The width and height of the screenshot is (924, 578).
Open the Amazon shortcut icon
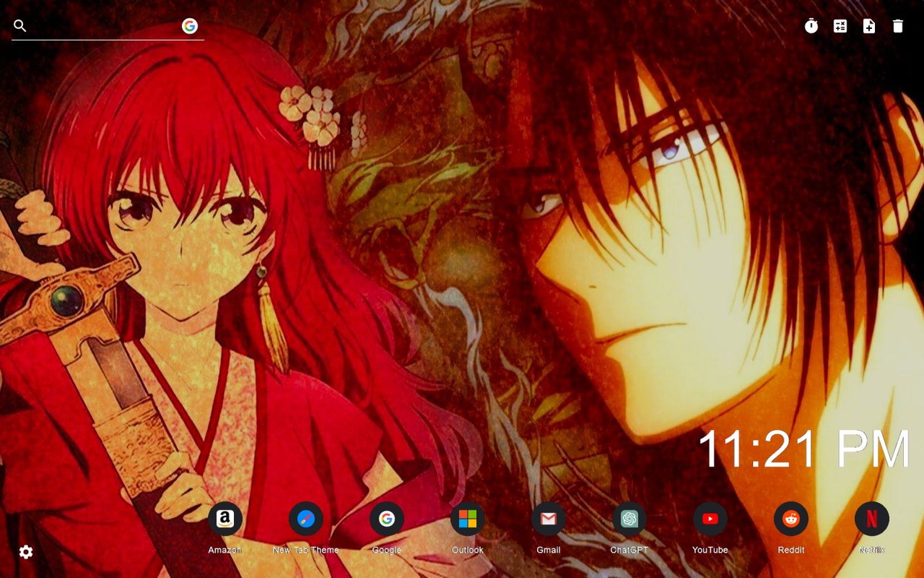pos(225,519)
